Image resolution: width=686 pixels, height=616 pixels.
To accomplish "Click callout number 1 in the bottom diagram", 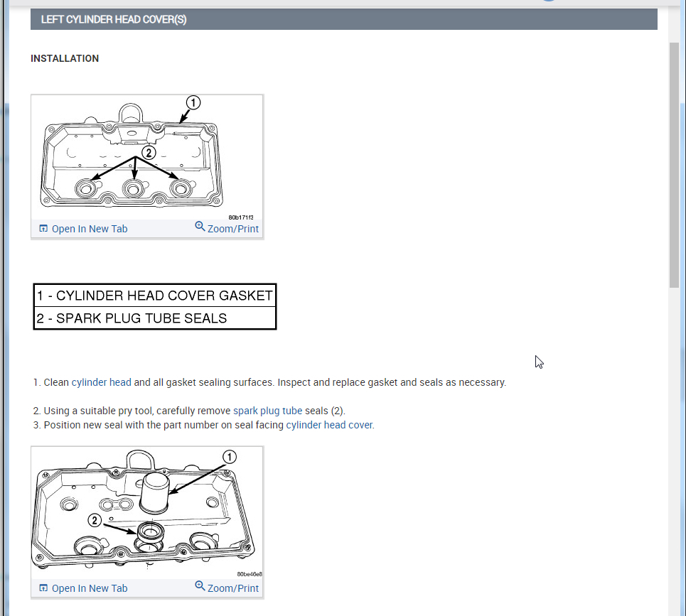I will (x=230, y=457).
